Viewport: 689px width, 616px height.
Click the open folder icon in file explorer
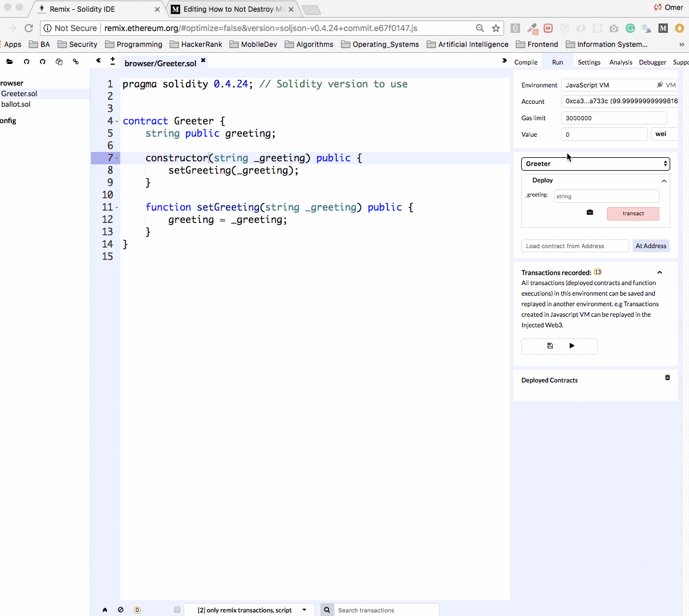click(x=9, y=62)
